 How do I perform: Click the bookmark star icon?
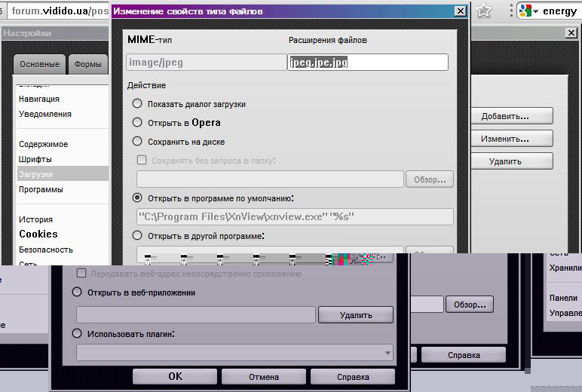(x=484, y=11)
